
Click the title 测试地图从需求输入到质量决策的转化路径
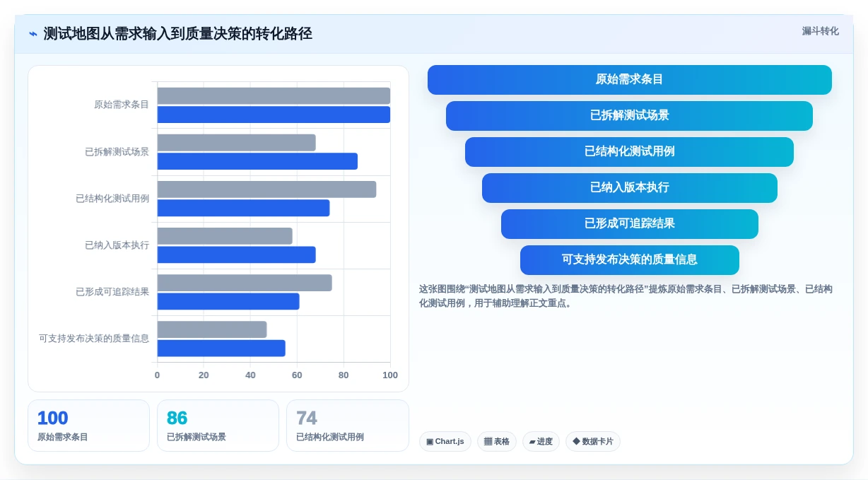pos(177,34)
